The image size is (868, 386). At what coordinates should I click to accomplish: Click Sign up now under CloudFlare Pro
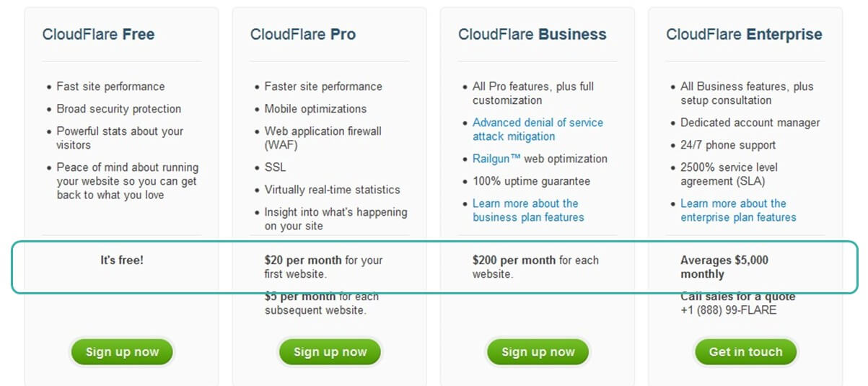point(330,352)
